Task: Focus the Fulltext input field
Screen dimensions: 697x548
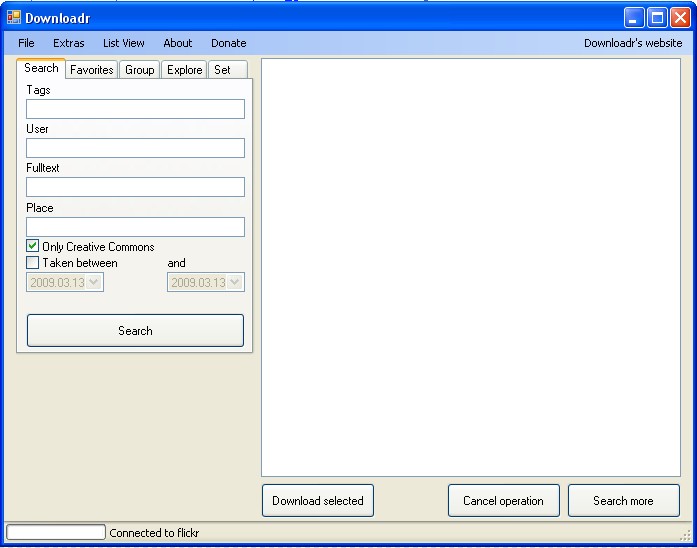Action: pos(135,187)
